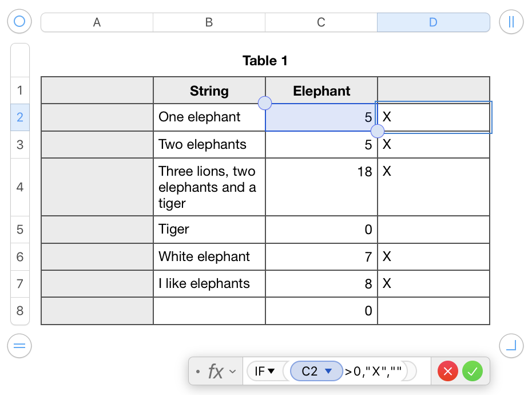Cancel the formula with red X

448,372
